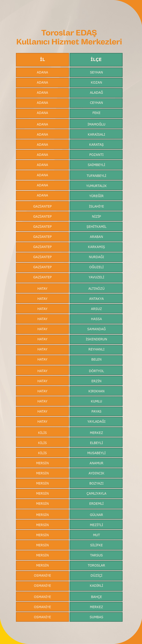Click the DÜZİÇİ district cell
The width and height of the screenshot is (142, 644).
pyautogui.click(x=96, y=575)
